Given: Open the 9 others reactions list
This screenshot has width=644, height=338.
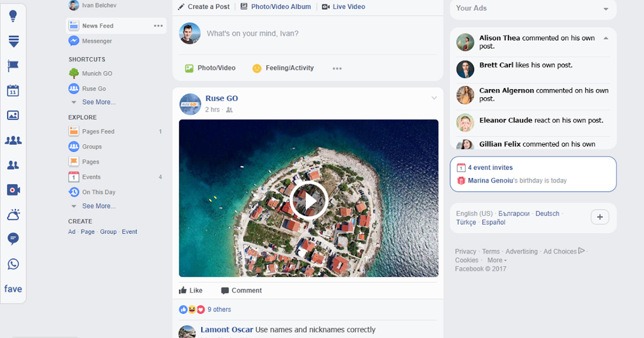Looking at the screenshot, I should [219, 310].
